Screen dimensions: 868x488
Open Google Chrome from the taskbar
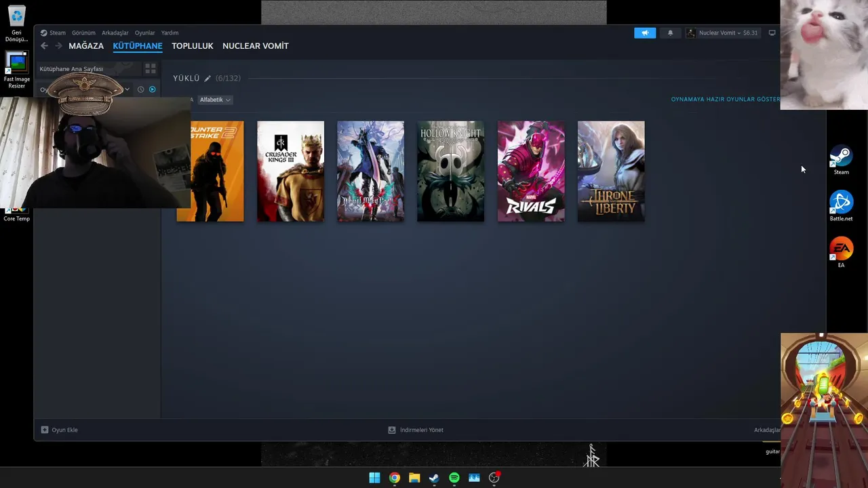click(x=395, y=478)
